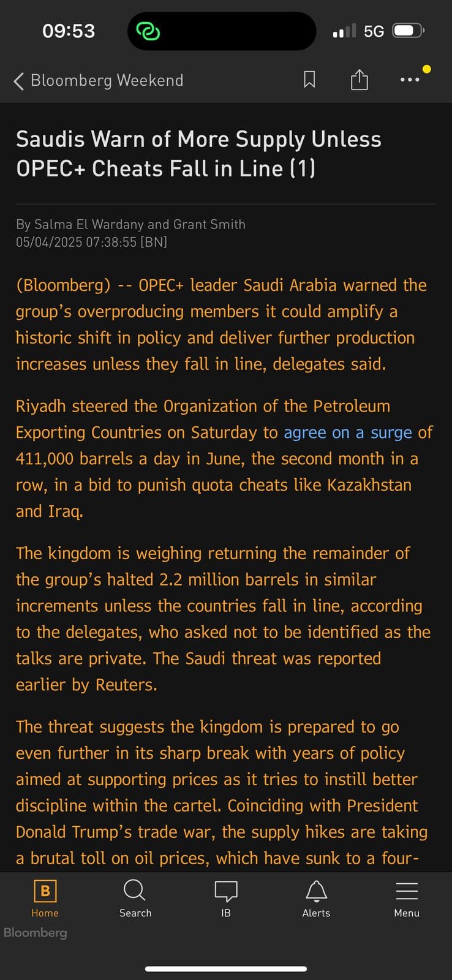This screenshot has width=452, height=980.
Task: Follow the "agree on a surge" link
Action: point(348,432)
